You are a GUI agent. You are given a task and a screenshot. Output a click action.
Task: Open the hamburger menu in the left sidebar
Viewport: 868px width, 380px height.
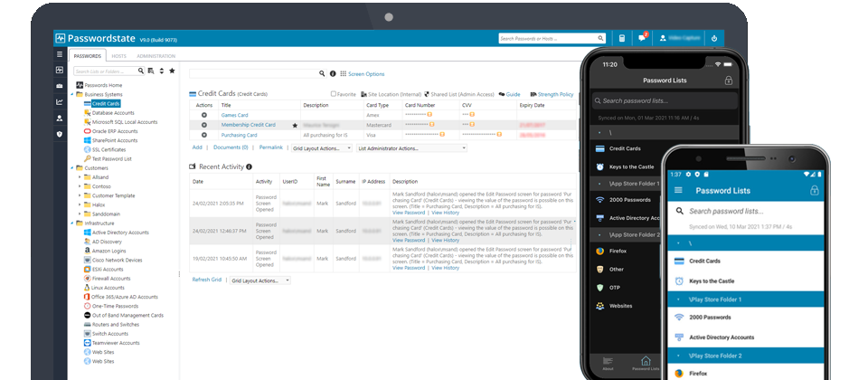tap(60, 54)
